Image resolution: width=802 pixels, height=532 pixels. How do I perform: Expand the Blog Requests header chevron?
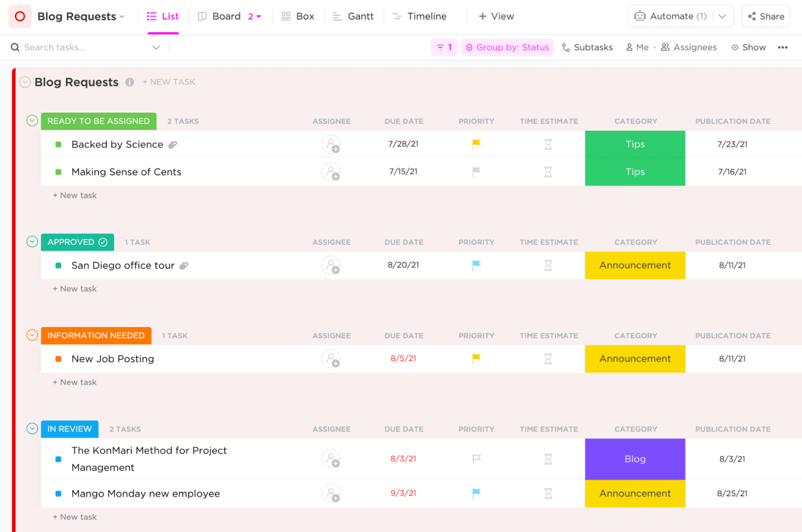click(24, 82)
